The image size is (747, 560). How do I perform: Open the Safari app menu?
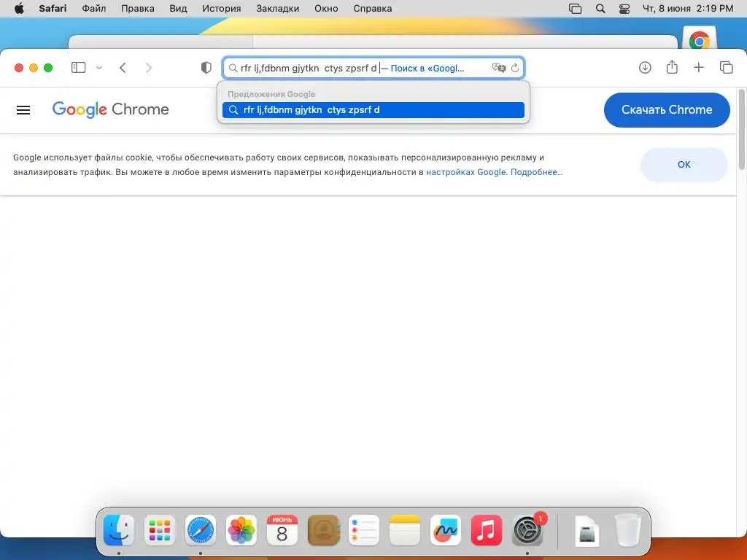click(x=53, y=9)
